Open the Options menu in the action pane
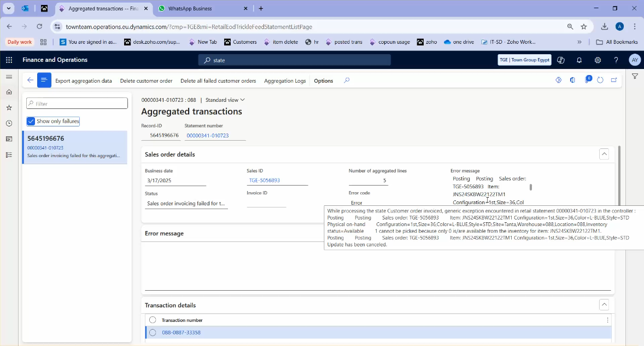Image resolution: width=644 pixels, height=346 pixels. 323,80
